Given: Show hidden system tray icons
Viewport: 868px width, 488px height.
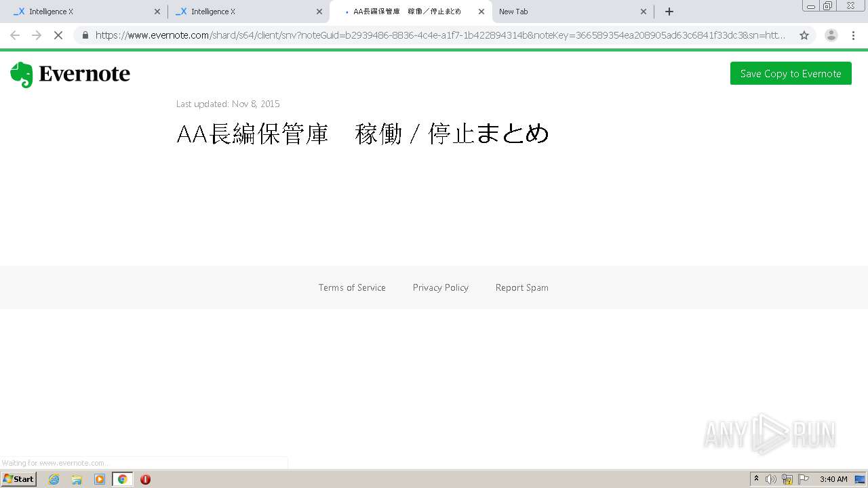Looking at the screenshot, I should 756,479.
